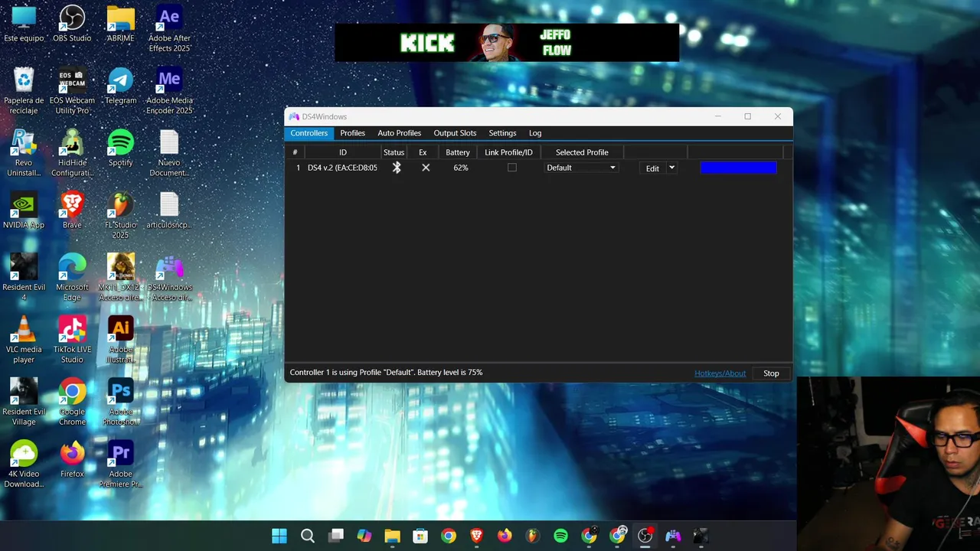Select the EOS Webcam Utility Pro desktop icon
This screenshot has height=551, width=980.
coord(72,91)
